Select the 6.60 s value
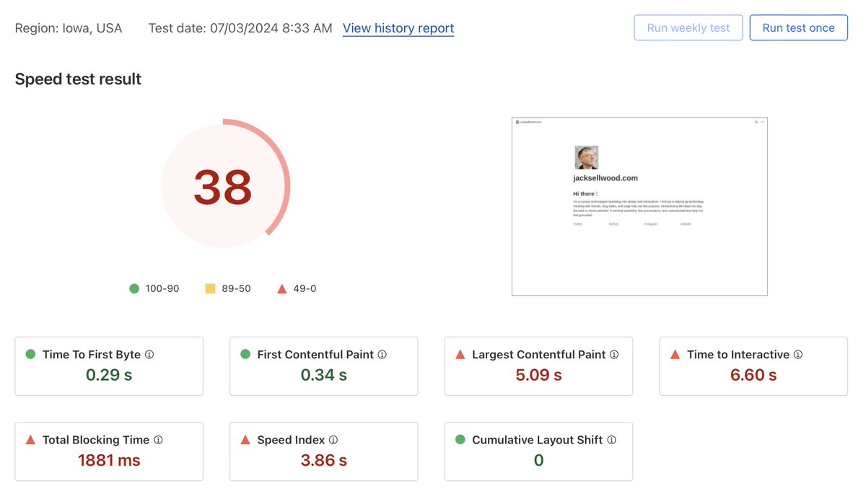 753,375
